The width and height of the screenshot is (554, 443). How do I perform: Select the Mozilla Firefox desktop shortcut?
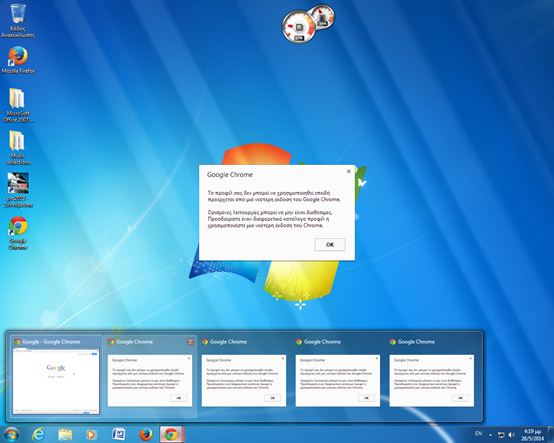(18, 60)
